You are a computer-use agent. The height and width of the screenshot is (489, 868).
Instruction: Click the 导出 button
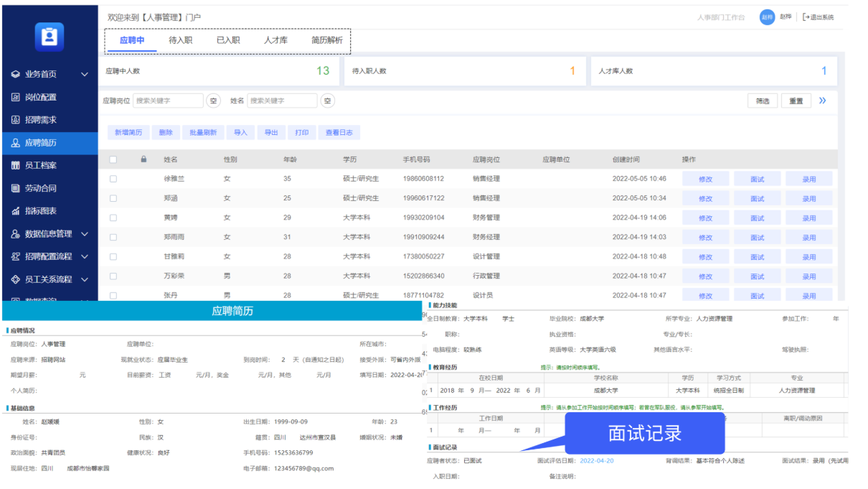point(271,133)
